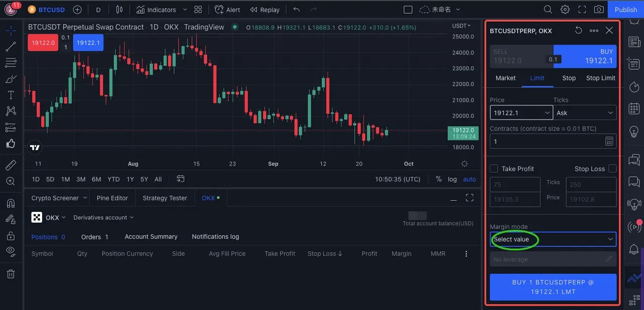Image resolution: width=644 pixels, height=310 pixels.
Task: Open the Derivatives account dropdown
Action: pos(103,217)
